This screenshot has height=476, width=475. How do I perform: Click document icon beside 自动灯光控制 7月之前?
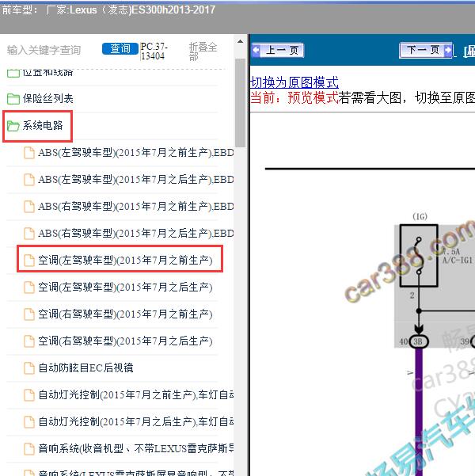click(29, 395)
